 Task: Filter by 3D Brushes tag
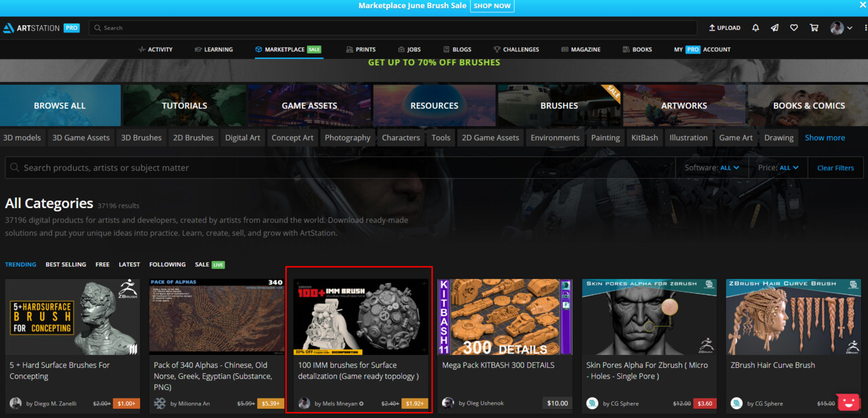click(141, 138)
